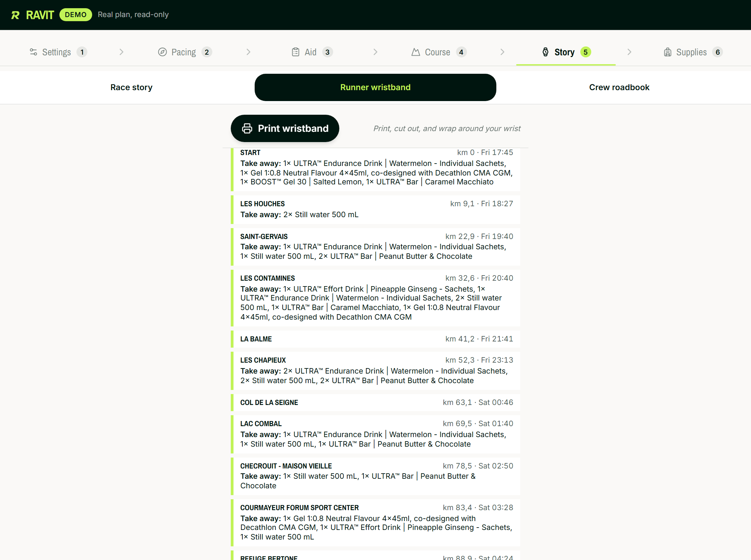Click the Story watch icon
Image resolution: width=751 pixels, height=560 pixels.
point(545,52)
